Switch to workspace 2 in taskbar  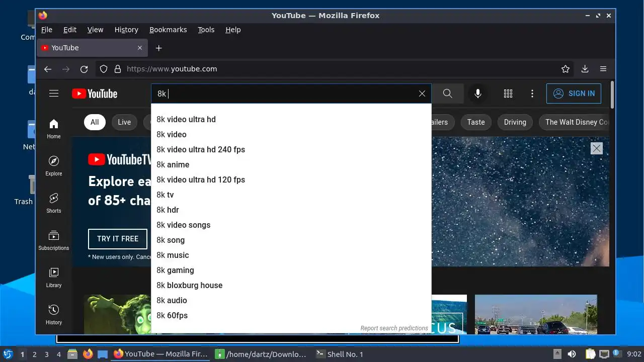coord(35,354)
